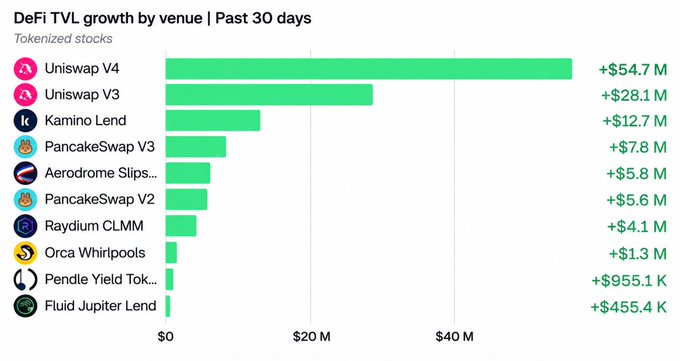Click the +$1.3 M value
Screen dimensions: 680x361
(638, 254)
